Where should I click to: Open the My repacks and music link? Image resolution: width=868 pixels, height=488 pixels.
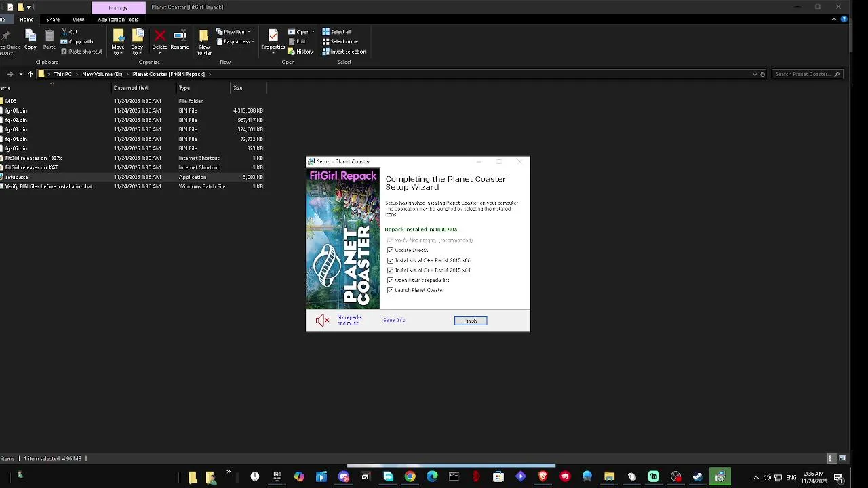point(349,320)
